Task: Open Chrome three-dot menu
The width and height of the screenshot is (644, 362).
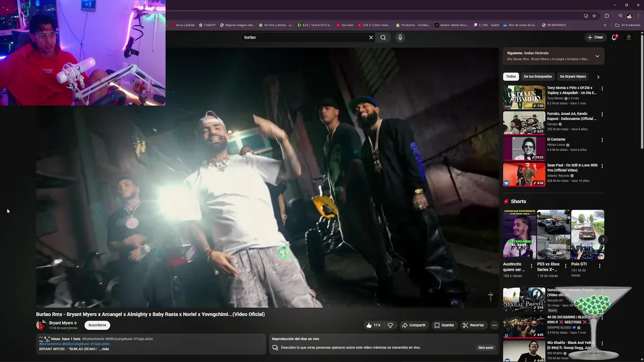Action: pyautogui.click(x=638, y=16)
